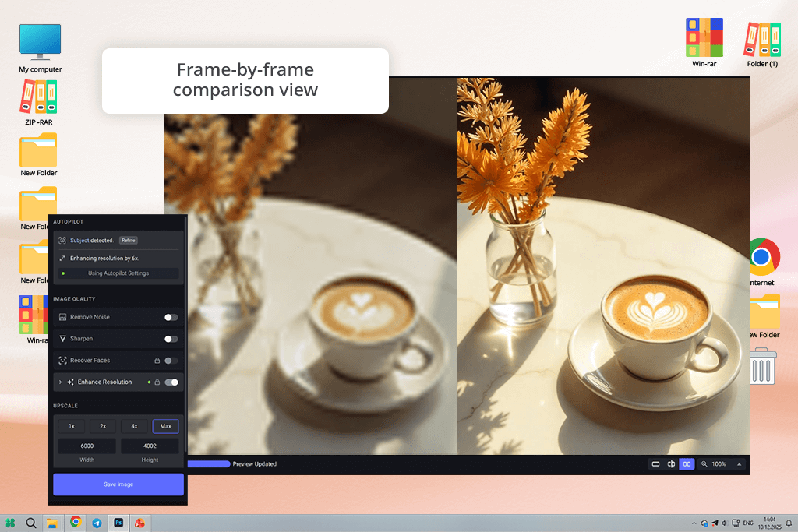Screen dimensions: 798x532
Task: Select 2x upscale option
Action: (x=103, y=426)
